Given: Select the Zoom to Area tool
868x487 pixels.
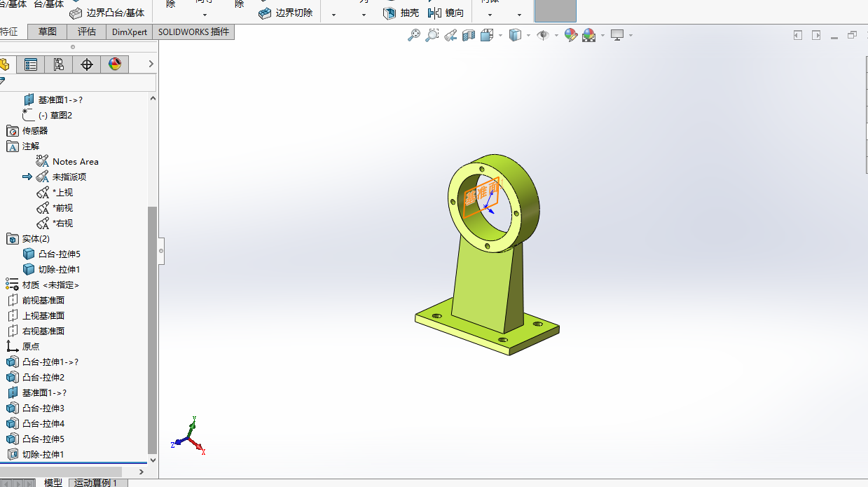Looking at the screenshot, I should (x=432, y=35).
